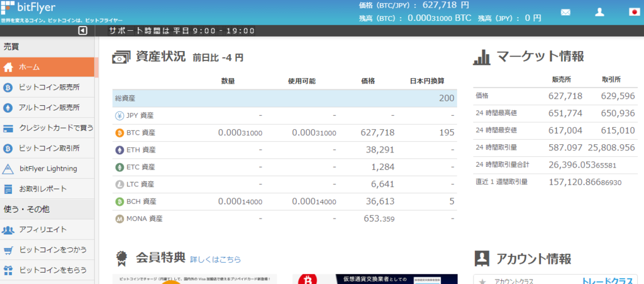Open the user account profile icon
The width and height of the screenshot is (644, 284).
pyautogui.click(x=599, y=12)
